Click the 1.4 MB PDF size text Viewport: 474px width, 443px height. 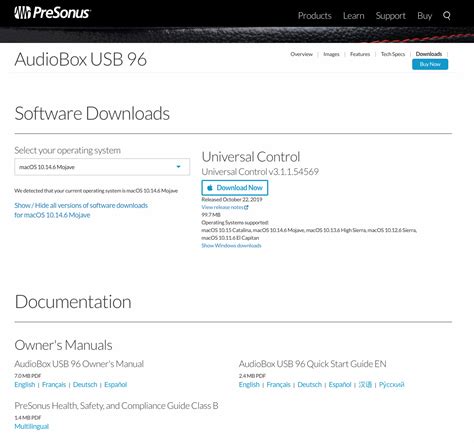click(28, 418)
